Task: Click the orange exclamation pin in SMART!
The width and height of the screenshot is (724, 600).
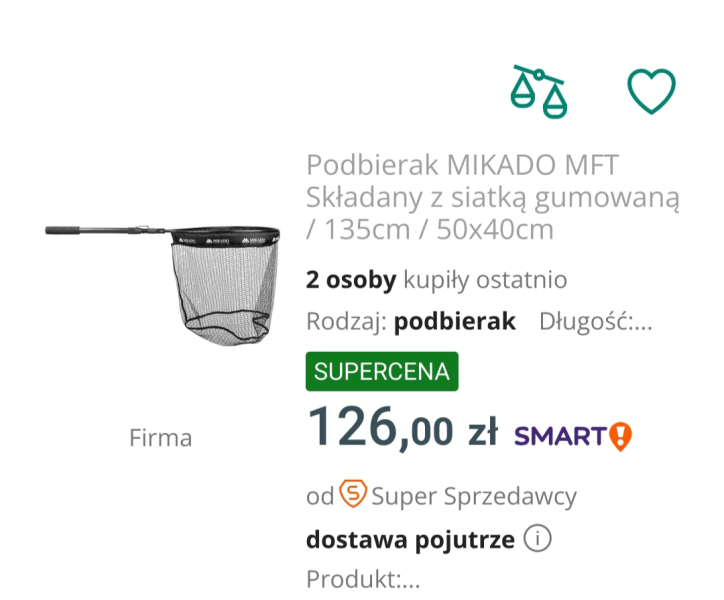Action: click(x=621, y=435)
